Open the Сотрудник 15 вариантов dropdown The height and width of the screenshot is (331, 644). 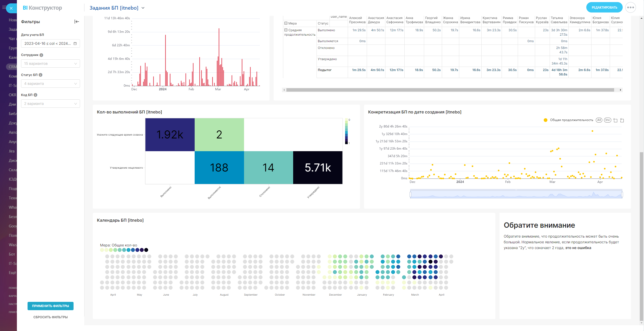coord(50,63)
